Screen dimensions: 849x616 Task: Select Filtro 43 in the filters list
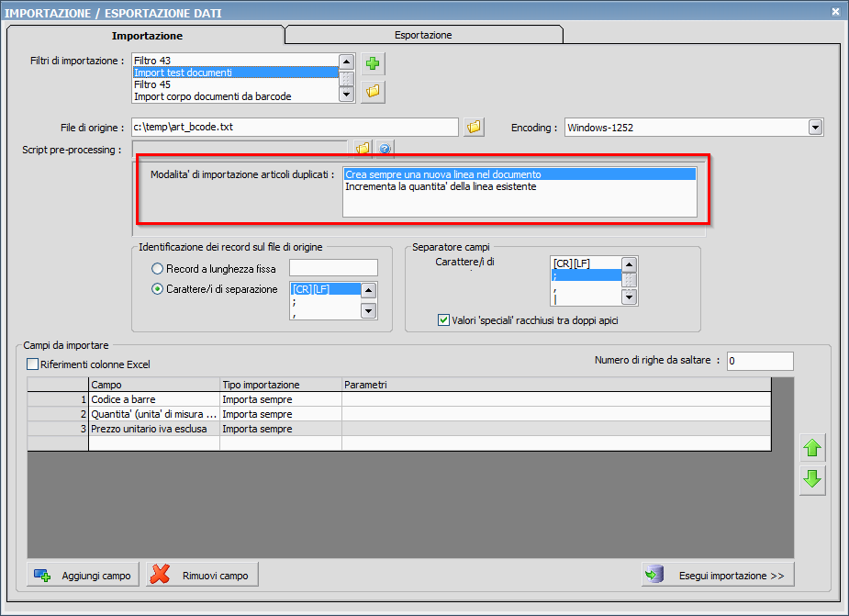(x=236, y=61)
